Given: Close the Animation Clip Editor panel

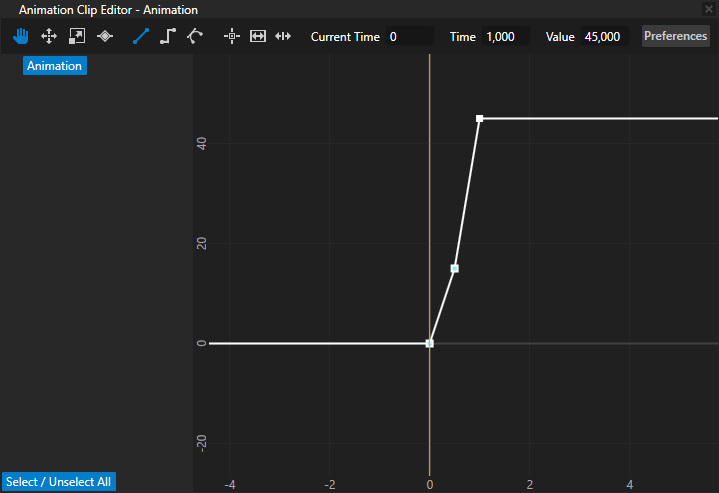Looking at the screenshot, I should point(709,9).
